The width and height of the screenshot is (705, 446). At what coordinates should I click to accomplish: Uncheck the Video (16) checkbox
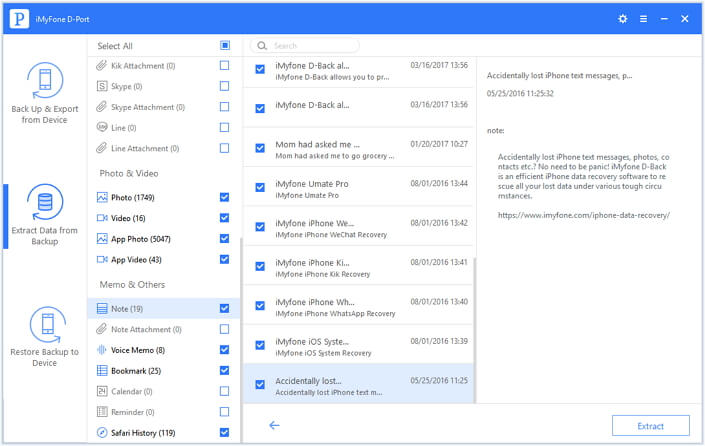pos(224,218)
